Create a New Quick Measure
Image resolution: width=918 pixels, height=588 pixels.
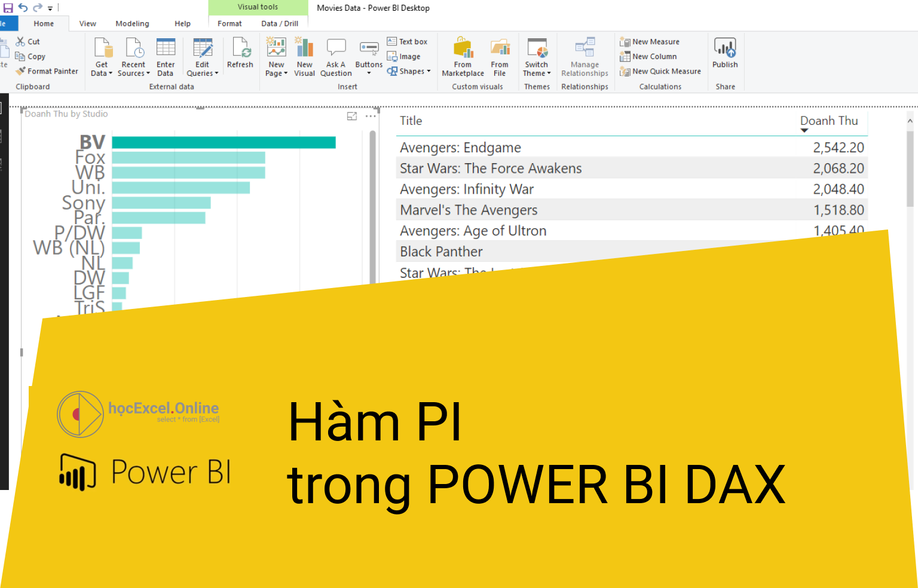point(660,71)
